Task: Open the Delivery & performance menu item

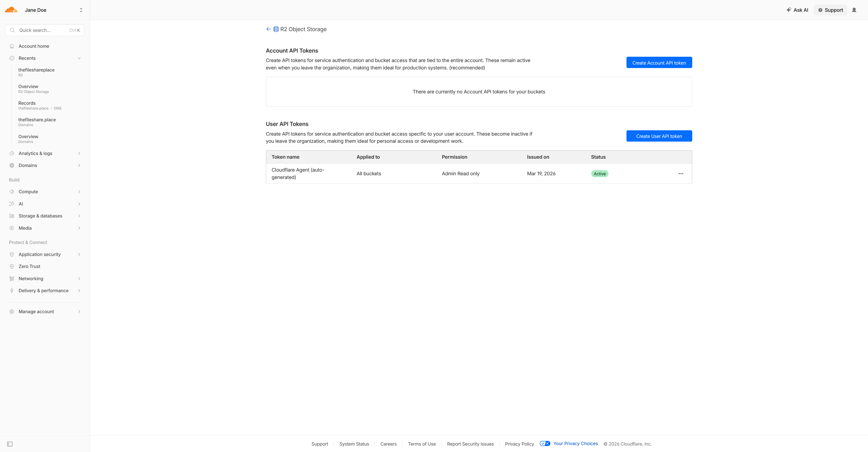Action: pos(45,291)
